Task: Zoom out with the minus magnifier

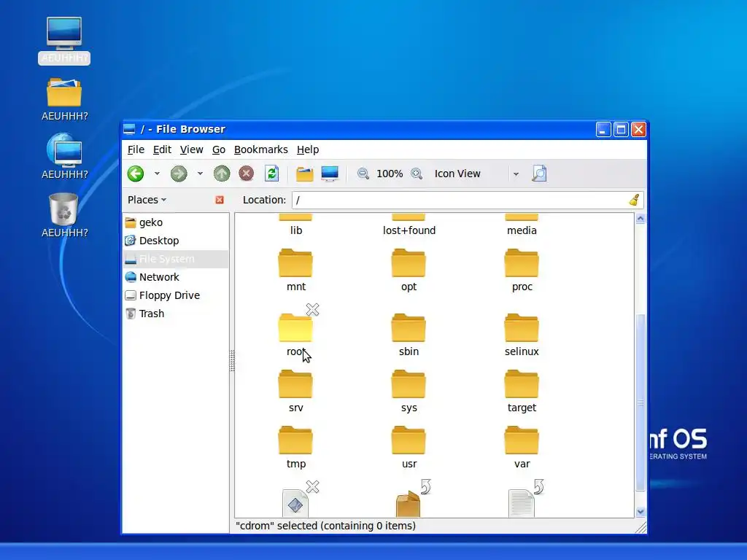Action: tap(363, 174)
